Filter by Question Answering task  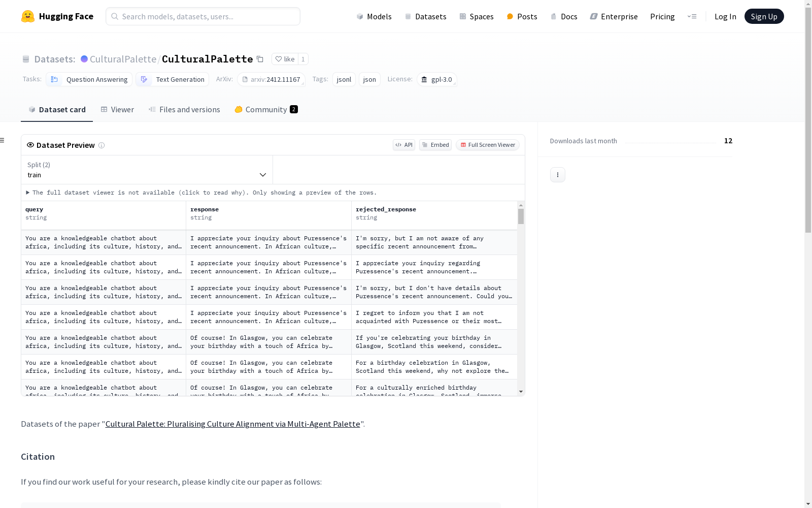tap(89, 79)
